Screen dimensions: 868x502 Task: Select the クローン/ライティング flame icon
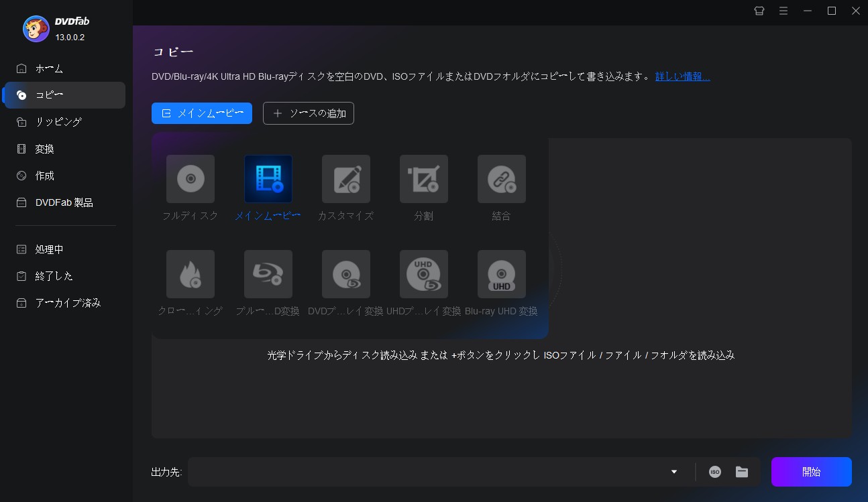coord(191,274)
